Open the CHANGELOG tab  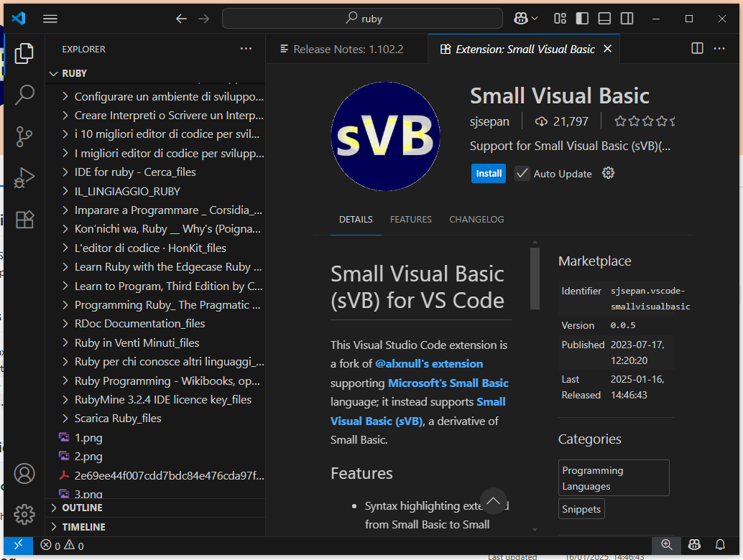pos(476,220)
